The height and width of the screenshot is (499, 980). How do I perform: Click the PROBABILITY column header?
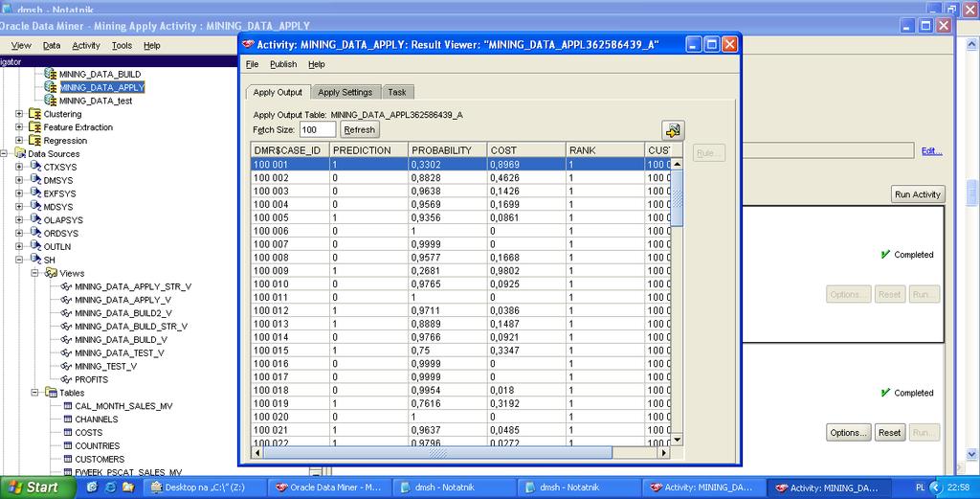[448, 150]
